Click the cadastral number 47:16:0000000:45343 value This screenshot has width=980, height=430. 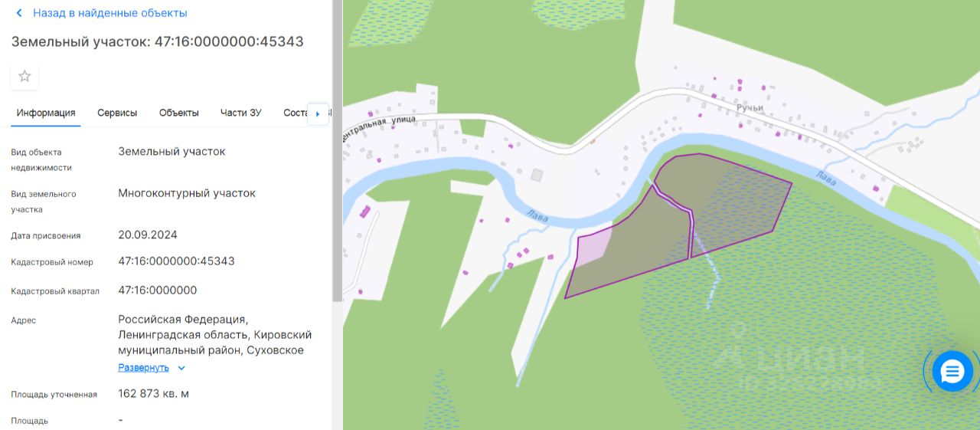[176, 261]
